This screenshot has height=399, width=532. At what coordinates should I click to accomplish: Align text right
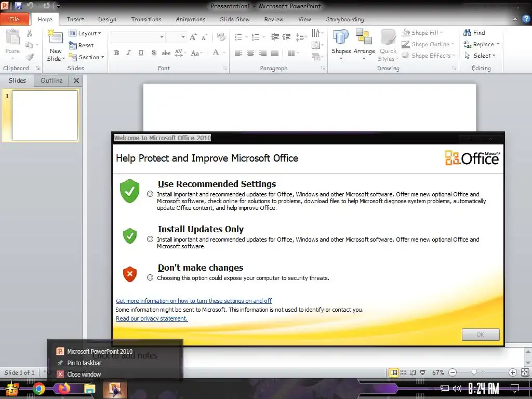[262, 52]
